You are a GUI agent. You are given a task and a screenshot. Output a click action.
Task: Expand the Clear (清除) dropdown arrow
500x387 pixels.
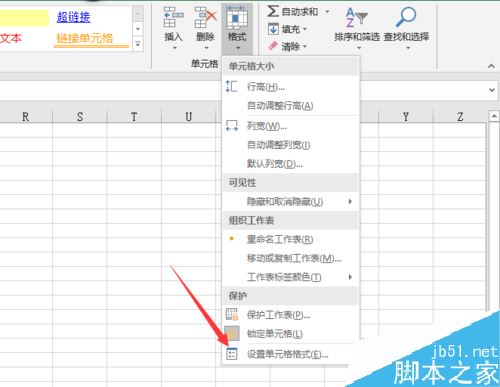tap(304, 46)
